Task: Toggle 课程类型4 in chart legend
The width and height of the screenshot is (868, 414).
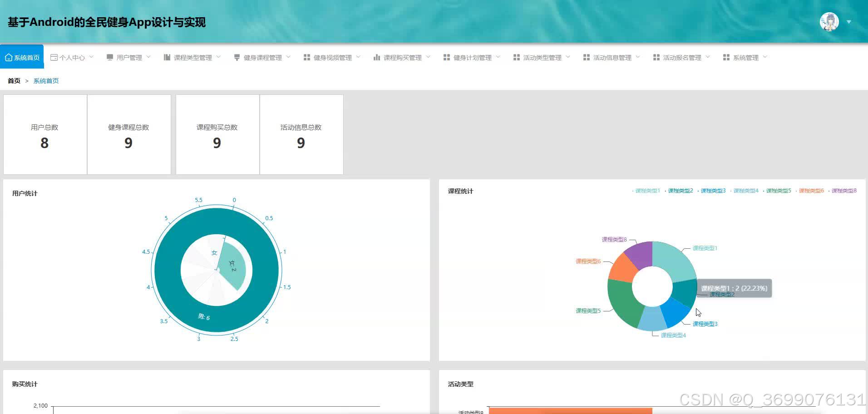Action: [x=744, y=191]
